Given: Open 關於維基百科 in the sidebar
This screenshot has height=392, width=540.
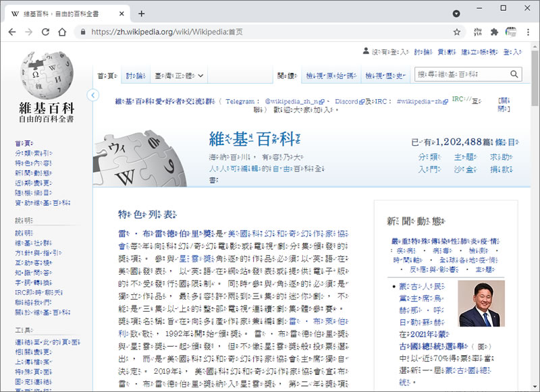Looking at the screenshot, I should coord(43,312).
